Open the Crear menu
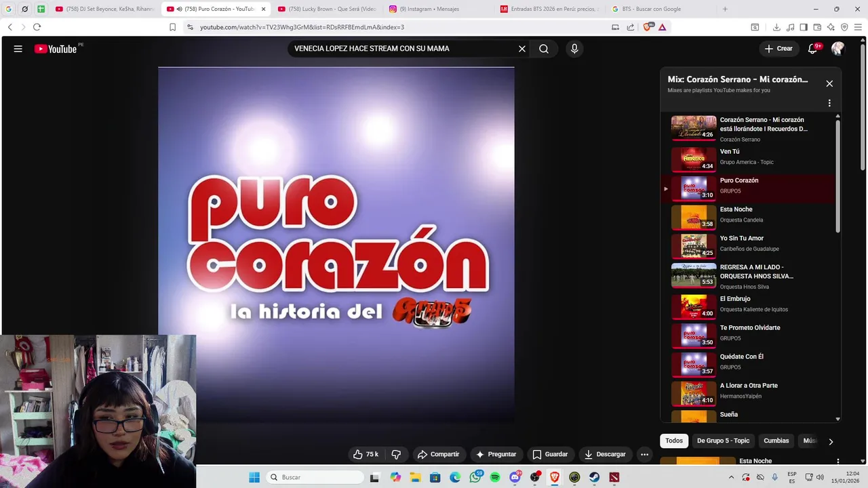868x488 pixels. (778, 49)
